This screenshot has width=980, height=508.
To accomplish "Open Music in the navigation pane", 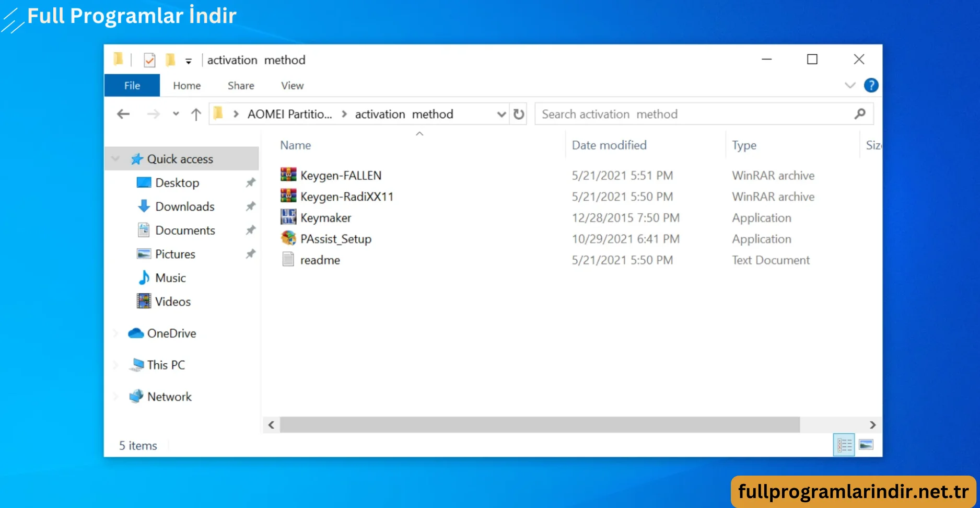I will point(170,278).
